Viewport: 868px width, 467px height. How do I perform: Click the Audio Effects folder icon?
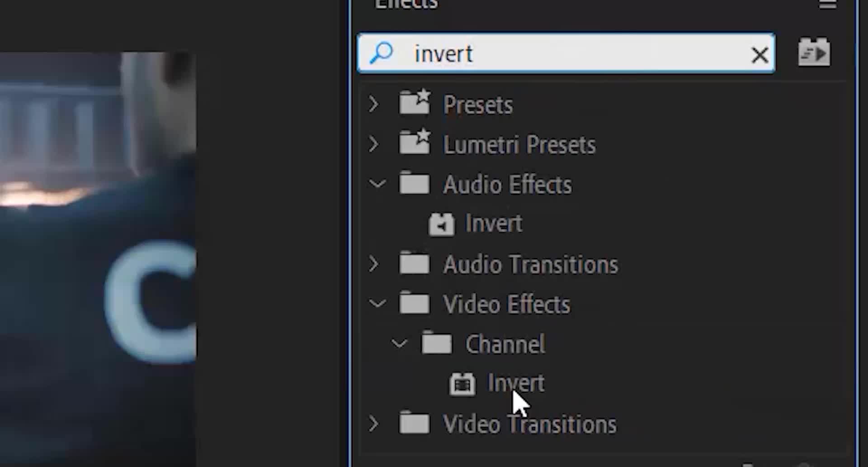pyautogui.click(x=415, y=183)
